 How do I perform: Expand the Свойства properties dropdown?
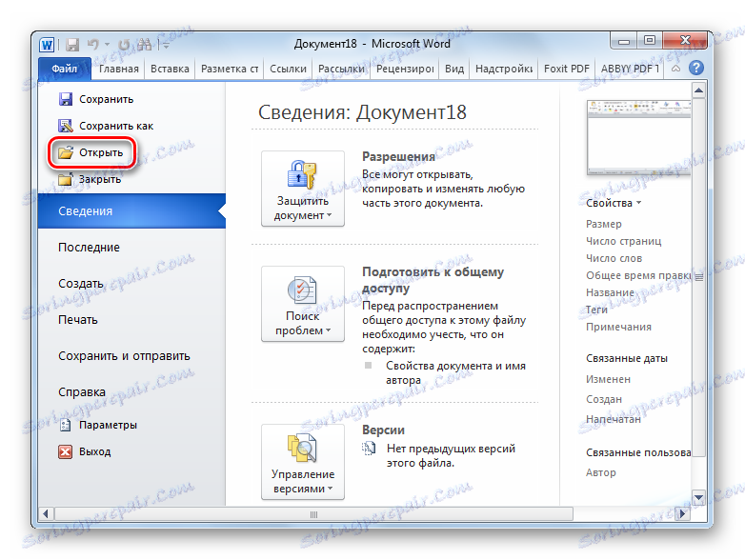(614, 203)
